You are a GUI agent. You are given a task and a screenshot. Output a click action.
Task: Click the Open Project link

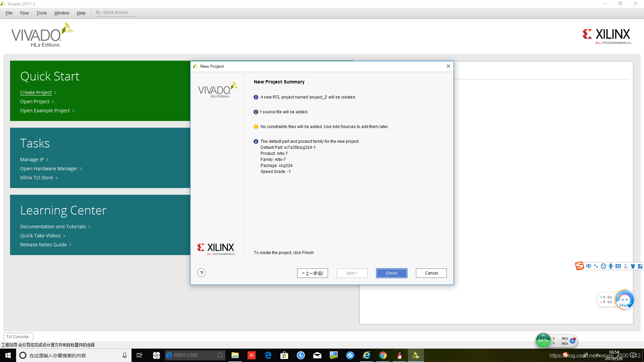tap(35, 102)
